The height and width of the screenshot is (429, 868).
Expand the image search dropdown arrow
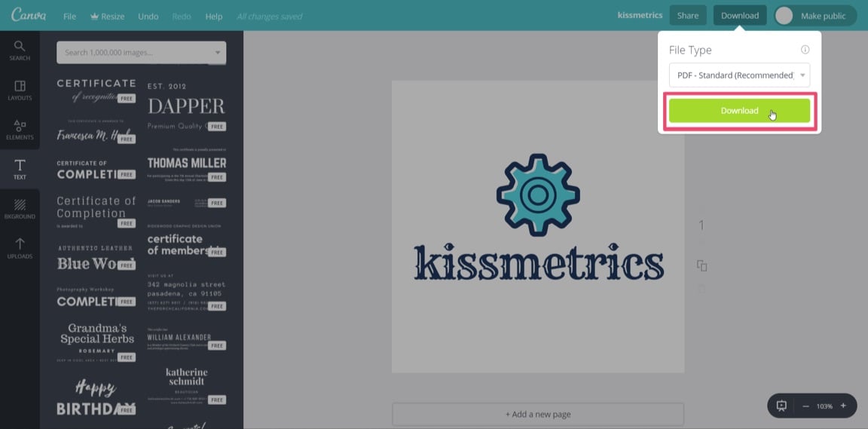pos(217,53)
